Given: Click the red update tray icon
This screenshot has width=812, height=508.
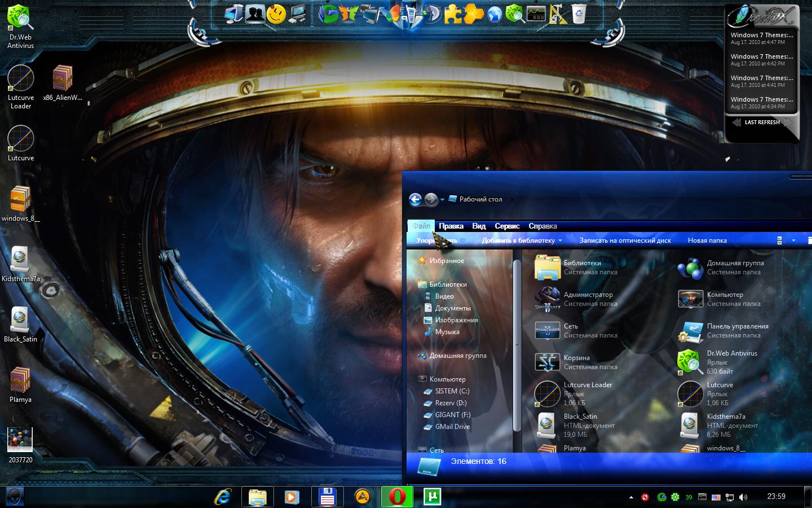Looking at the screenshot, I should click(645, 497).
